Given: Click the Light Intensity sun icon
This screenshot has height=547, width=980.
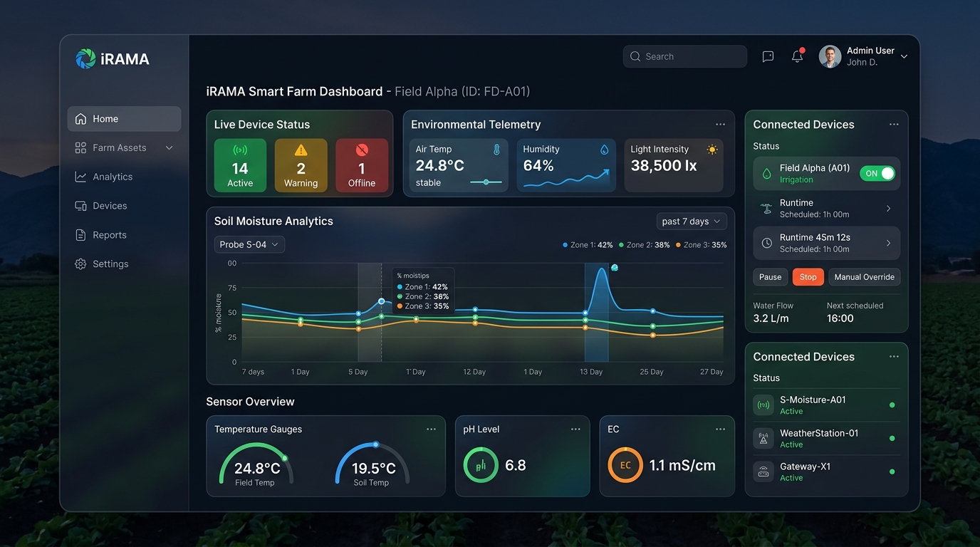Looking at the screenshot, I should tap(711, 150).
